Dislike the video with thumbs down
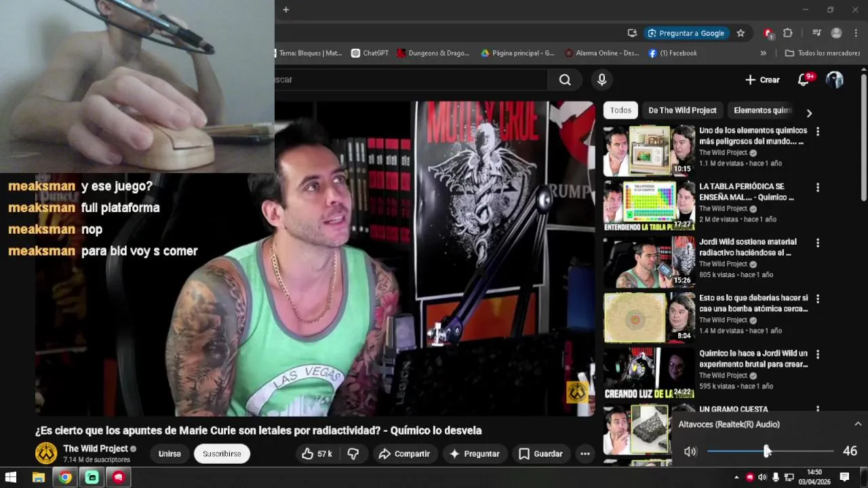The image size is (868, 488). [x=353, y=453]
